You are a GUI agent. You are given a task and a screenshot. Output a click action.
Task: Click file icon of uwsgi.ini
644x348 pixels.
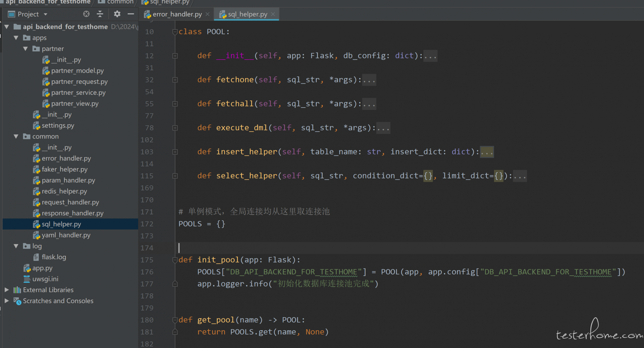pyautogui.click(x=27, y=279)
